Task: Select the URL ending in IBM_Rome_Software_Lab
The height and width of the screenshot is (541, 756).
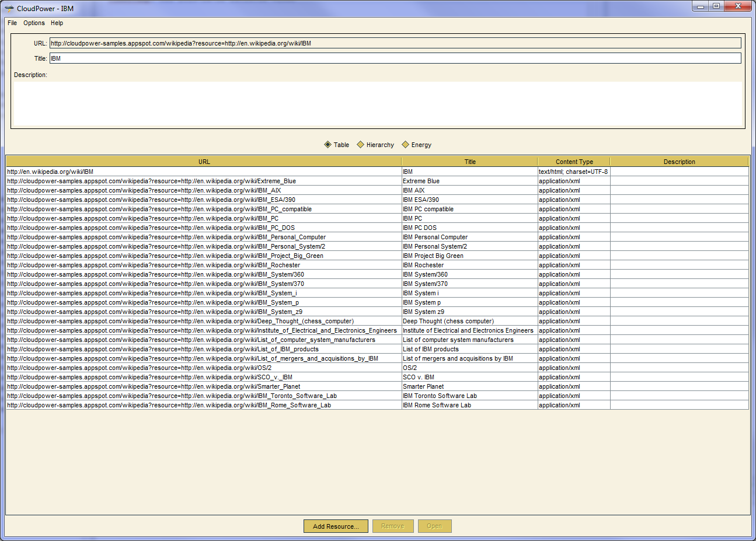Action: 204,405
